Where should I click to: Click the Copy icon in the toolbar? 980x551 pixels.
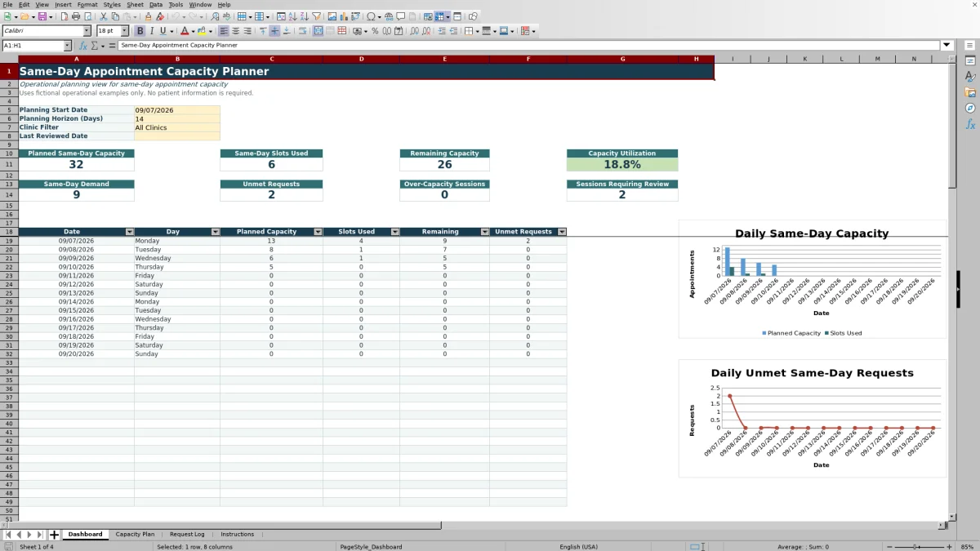click(115, 16)
